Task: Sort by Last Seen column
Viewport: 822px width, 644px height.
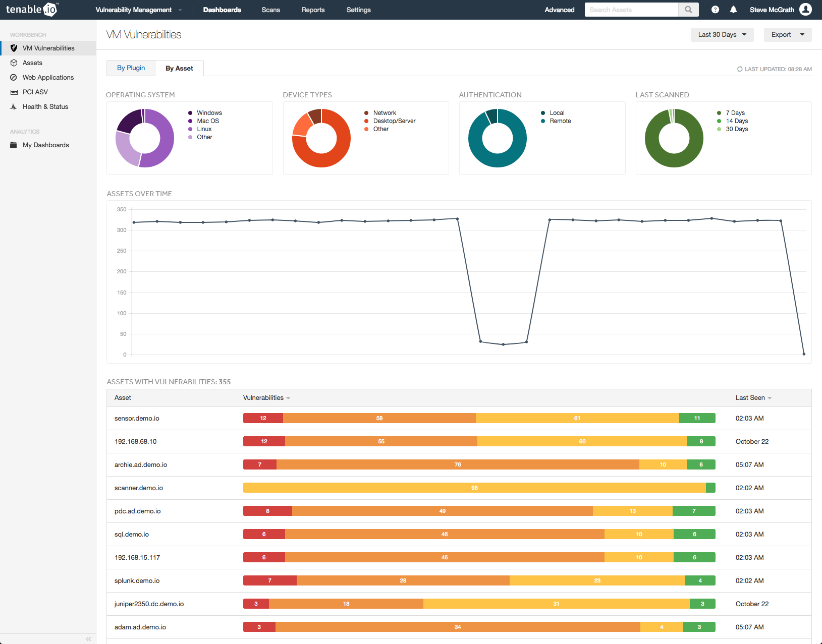Action: click(x=753, y=398)
